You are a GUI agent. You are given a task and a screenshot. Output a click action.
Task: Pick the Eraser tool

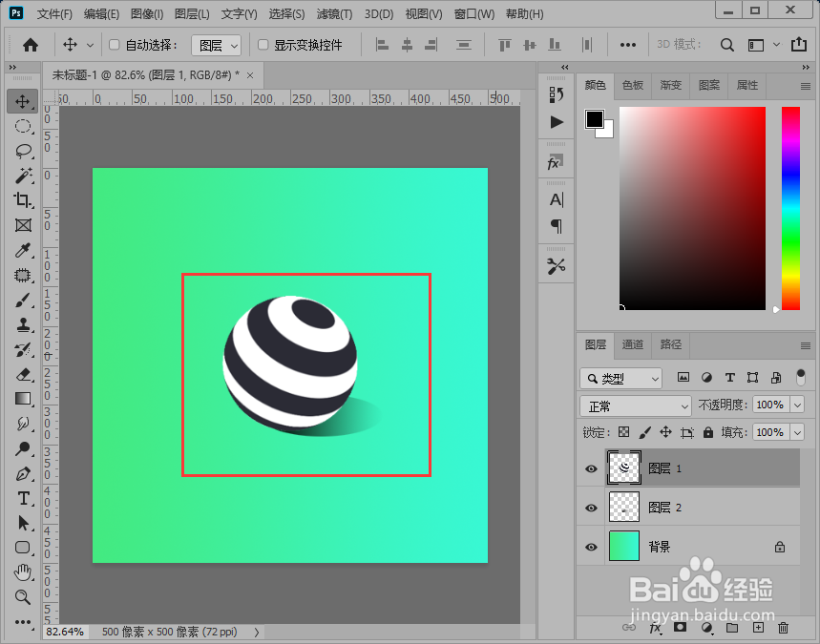(23, 374)
